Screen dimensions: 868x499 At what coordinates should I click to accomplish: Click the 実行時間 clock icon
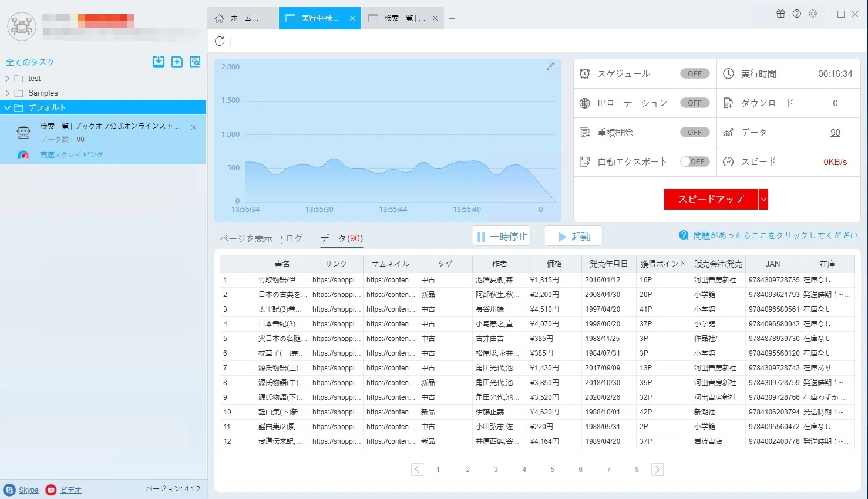click(728, 74)
